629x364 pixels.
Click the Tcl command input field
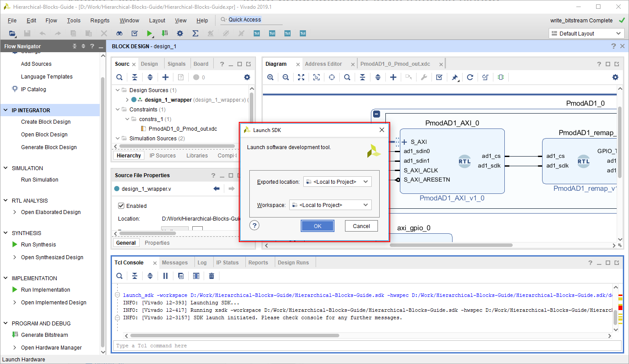click(368, 346)
